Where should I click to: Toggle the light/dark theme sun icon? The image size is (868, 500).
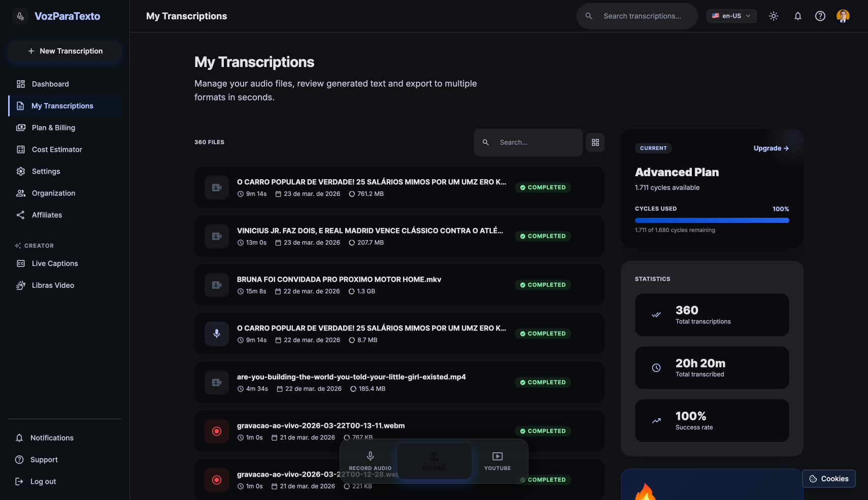tap(773, 16)
